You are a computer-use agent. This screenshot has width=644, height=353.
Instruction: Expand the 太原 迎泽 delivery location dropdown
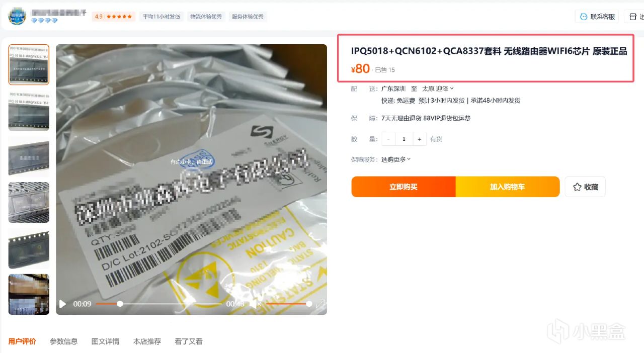click(x=438, y=89)
